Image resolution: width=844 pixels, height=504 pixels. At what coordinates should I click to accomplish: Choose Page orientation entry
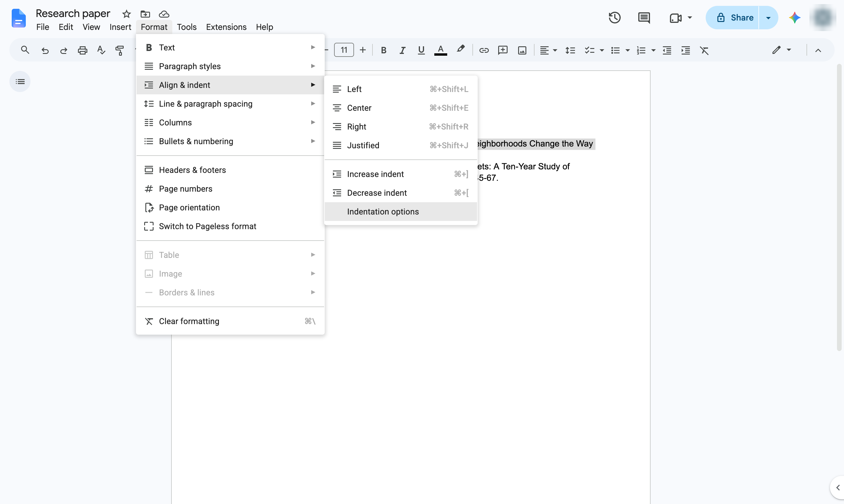[x=230, y=207]
